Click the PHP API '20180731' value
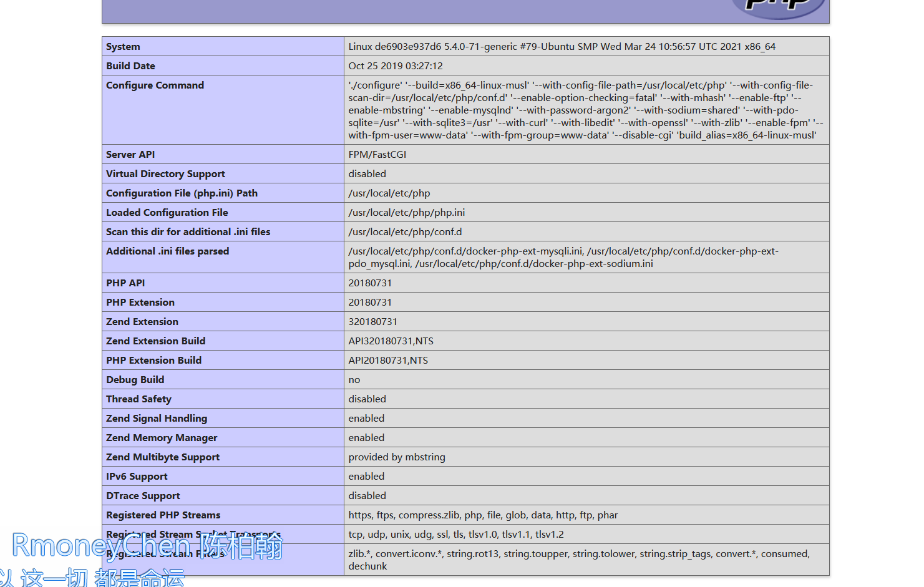The height and width of the screenshot is (587, 924). point(370,283)
